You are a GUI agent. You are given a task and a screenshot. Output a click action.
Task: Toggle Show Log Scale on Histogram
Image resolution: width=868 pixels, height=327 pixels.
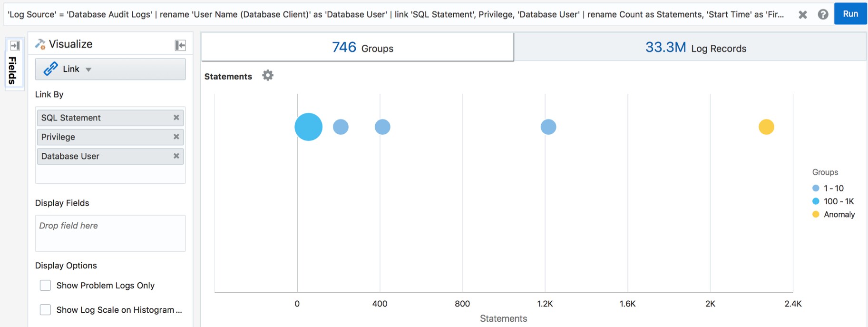coord(46,310)
